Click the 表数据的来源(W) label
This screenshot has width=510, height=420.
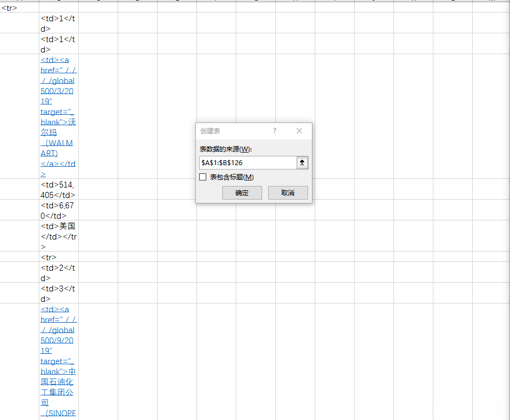[x=226, y=149]
